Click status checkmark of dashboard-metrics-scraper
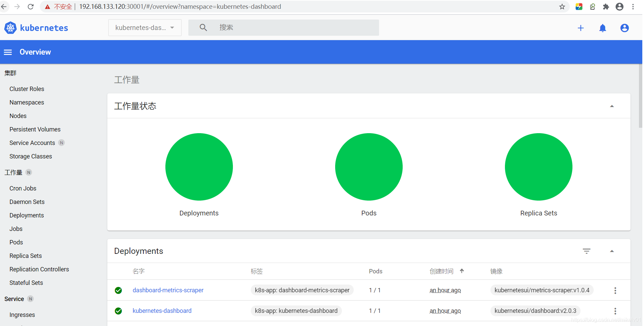This screenshot has width=644, height=326. tap(118, 290)
